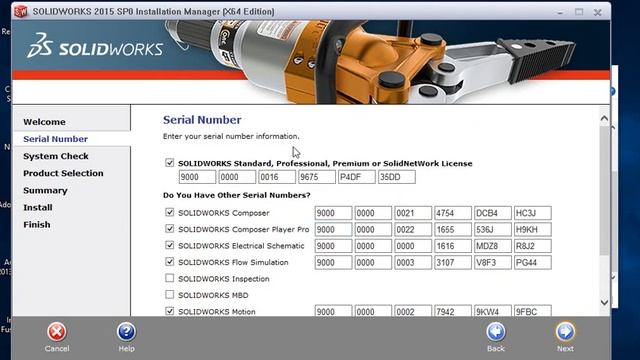The image size is (640, 360).
Task: Click the SOLIDWORKS MBD label
Action: click(x=213, y=295)
